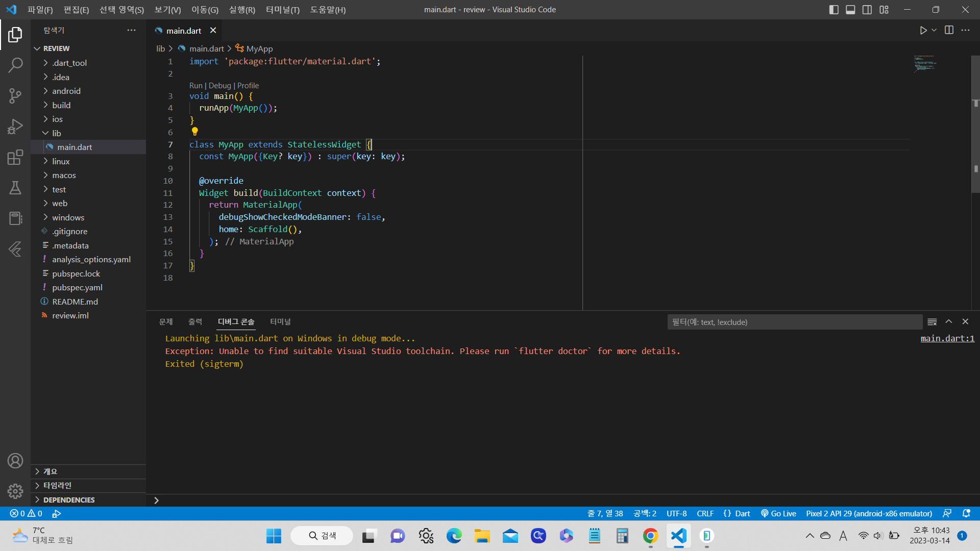Open Chrome from the taskbar
980x551 pixels.
tap(650, 536)
